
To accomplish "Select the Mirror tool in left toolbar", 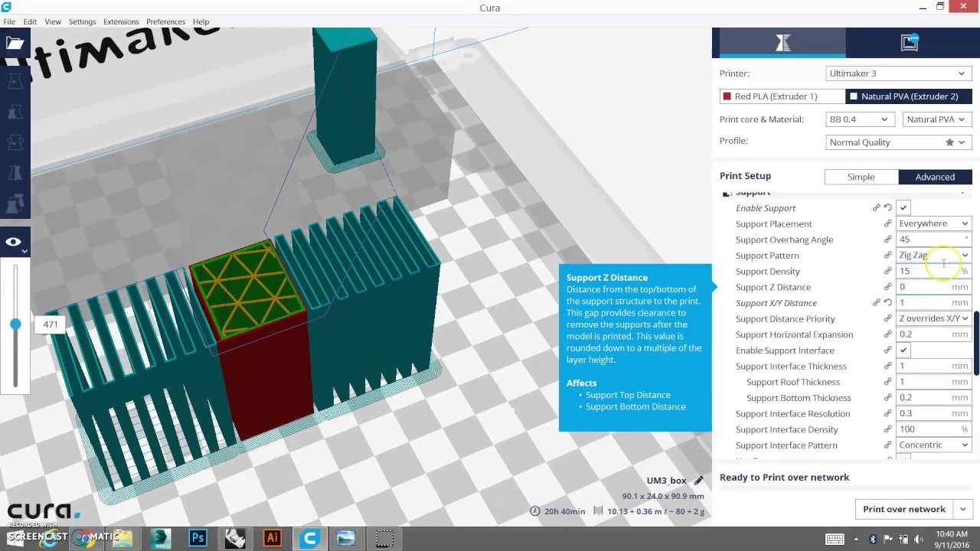I will tap(15, 174).
